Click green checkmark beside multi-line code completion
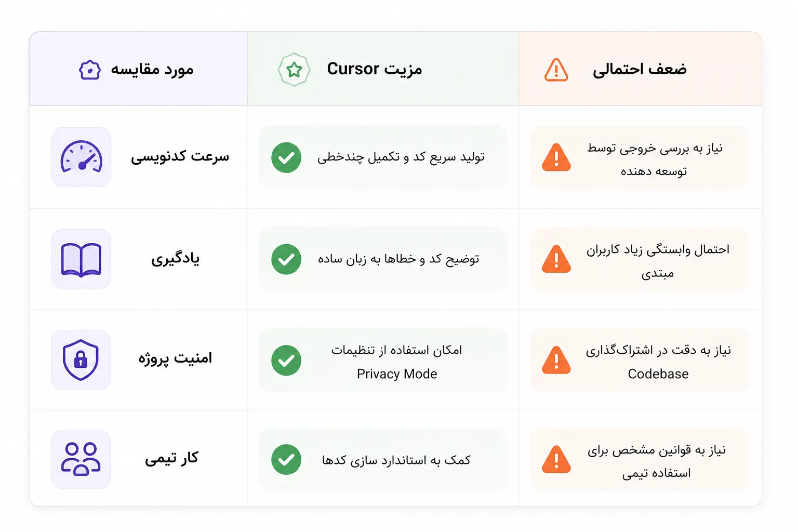Screen dimensions: 798x532 tap(286, 157)
